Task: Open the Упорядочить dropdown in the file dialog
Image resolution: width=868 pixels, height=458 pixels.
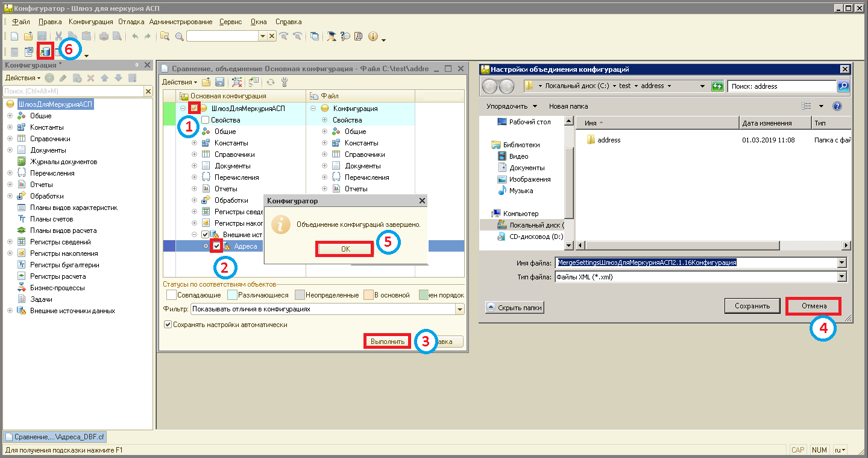Action: 512,106
